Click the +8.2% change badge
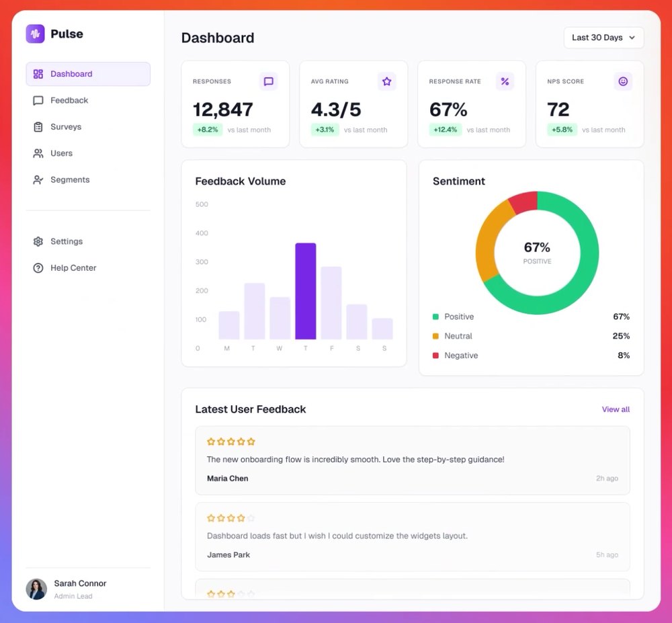This screenshot has height=623, width=672. [208, 130]
